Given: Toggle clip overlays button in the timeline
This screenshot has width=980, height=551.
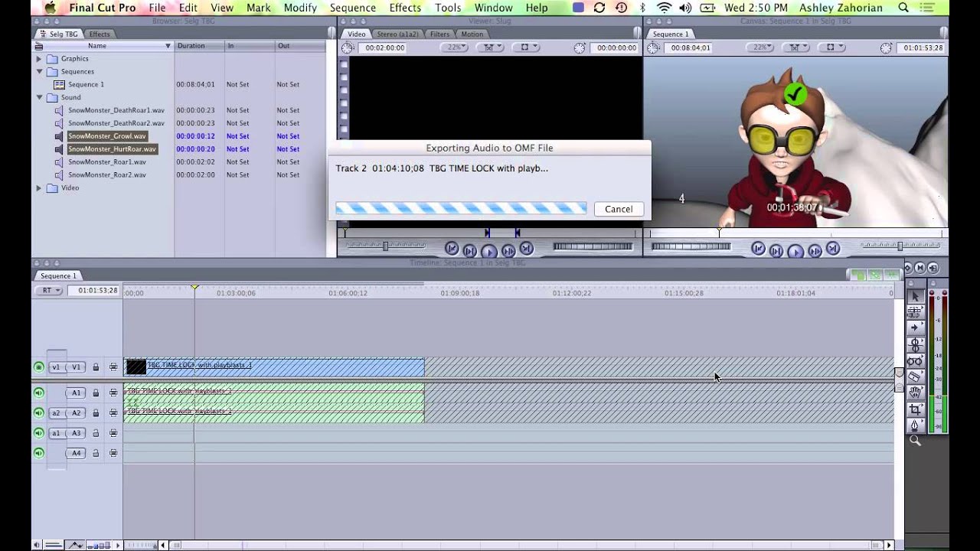Looking at the screenshot, I should (75, 545).
